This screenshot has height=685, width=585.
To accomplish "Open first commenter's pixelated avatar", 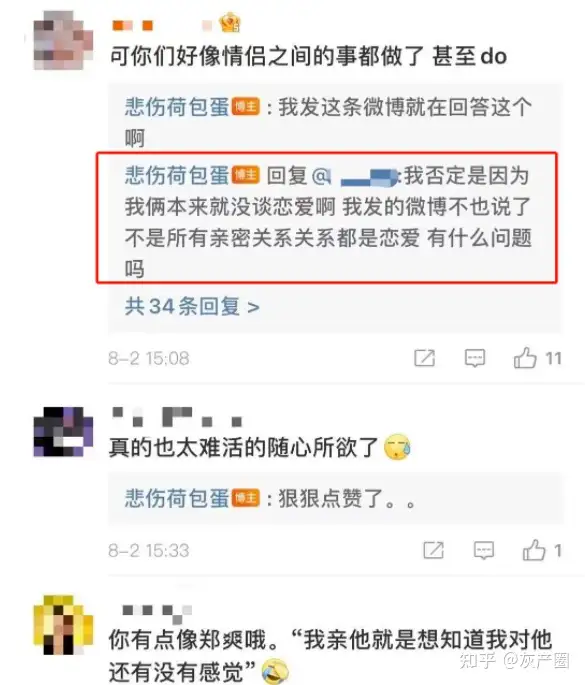I will 64,40.
